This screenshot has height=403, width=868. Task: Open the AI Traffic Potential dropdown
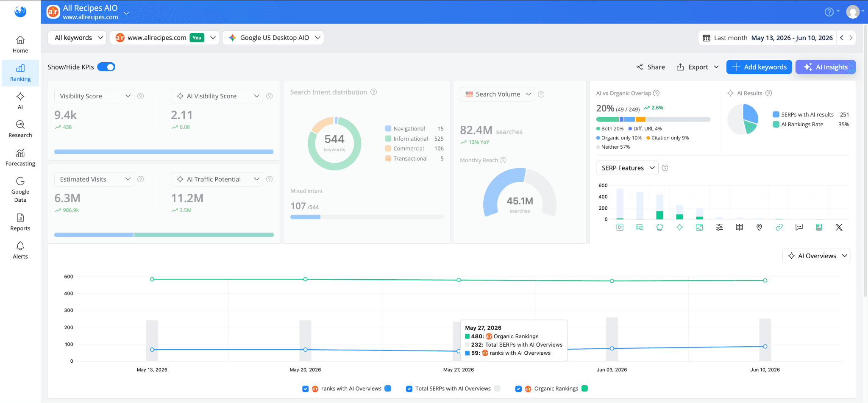click(217, 179)
